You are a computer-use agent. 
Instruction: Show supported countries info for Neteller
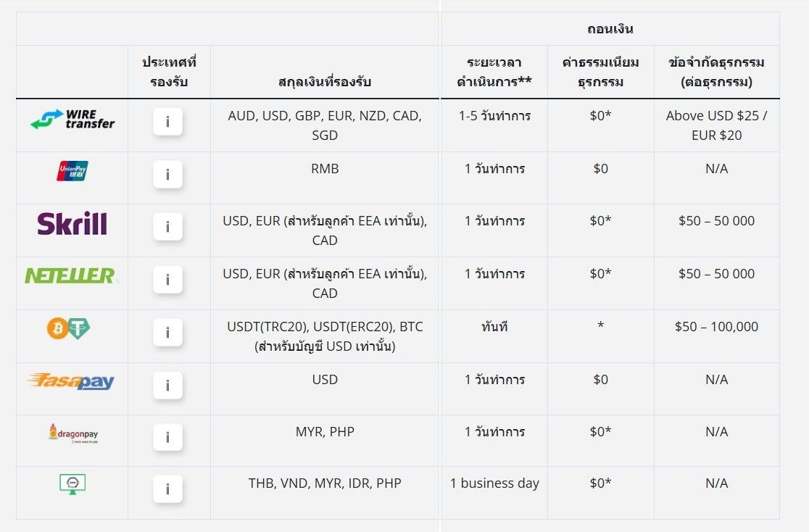pyautogui.click(x=167, y=280)
